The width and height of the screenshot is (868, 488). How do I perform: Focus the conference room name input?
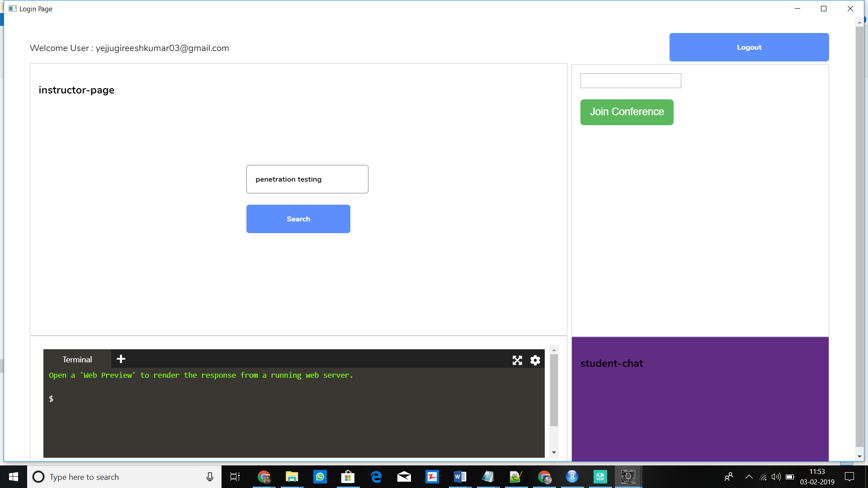tap(630, 81)
